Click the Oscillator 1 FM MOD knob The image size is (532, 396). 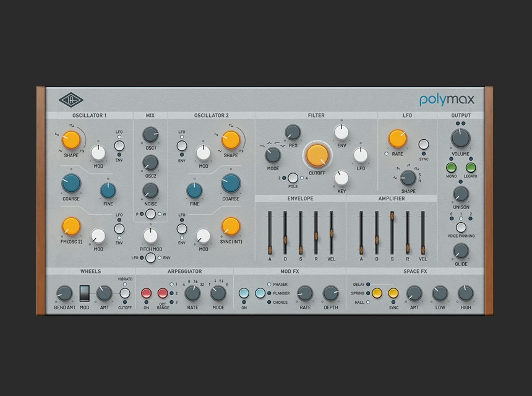[98, 236]
